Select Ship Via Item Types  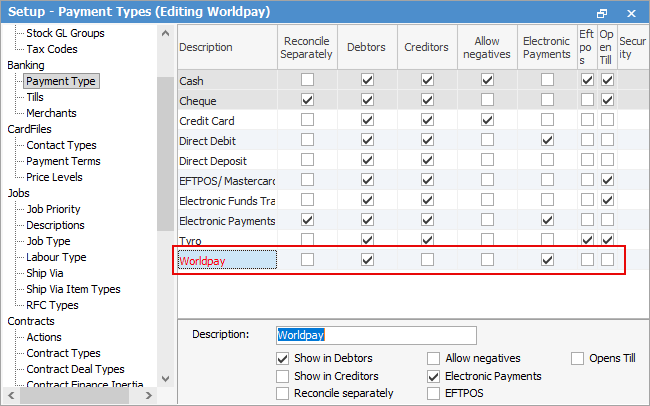coord(73,289)
